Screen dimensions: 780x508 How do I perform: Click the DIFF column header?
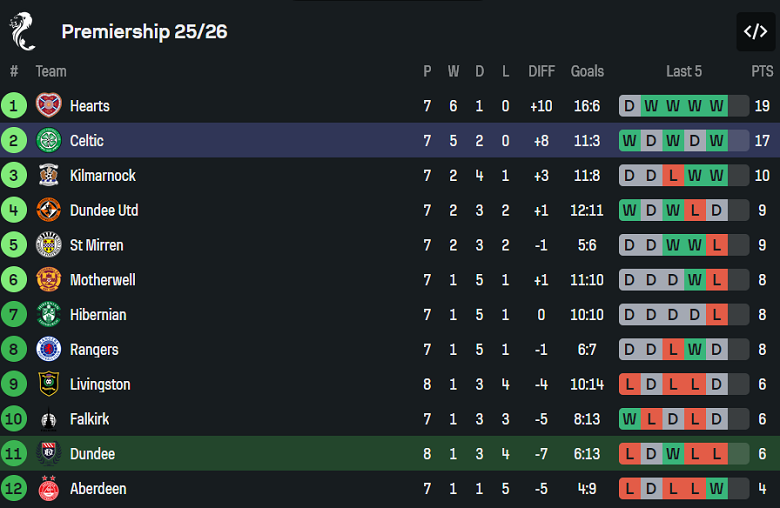[x=541, y=71]
